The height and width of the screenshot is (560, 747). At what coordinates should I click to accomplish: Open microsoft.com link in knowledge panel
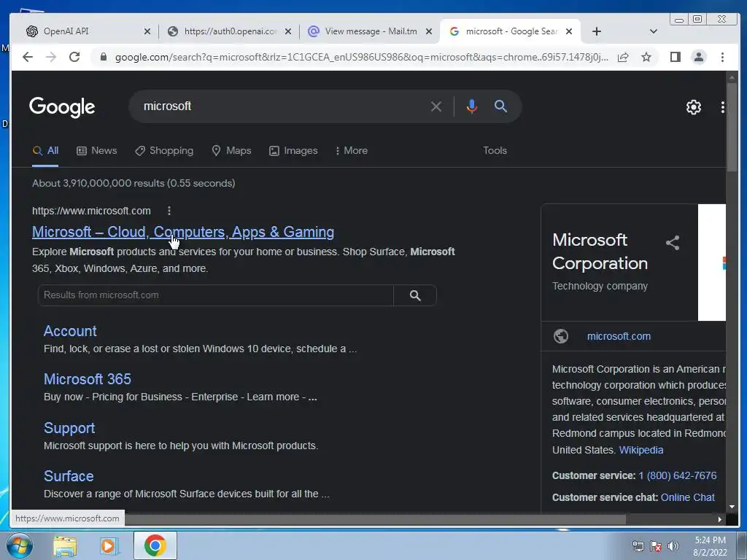619,336
